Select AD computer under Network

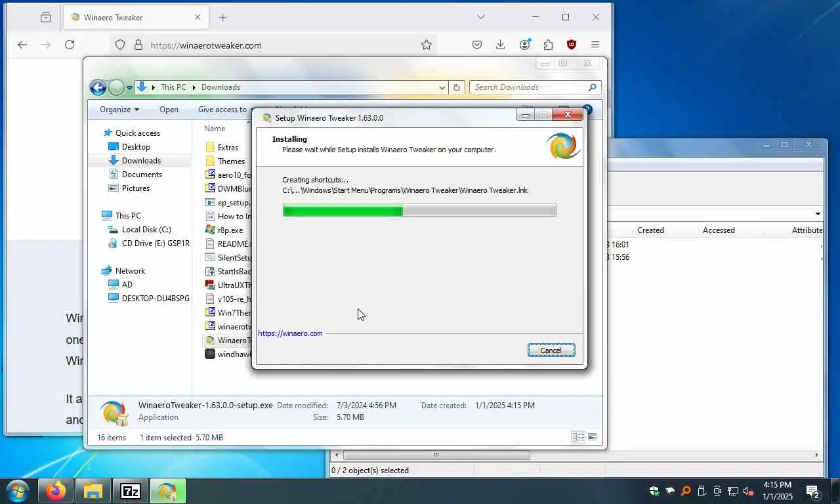(x=127, y=285)
